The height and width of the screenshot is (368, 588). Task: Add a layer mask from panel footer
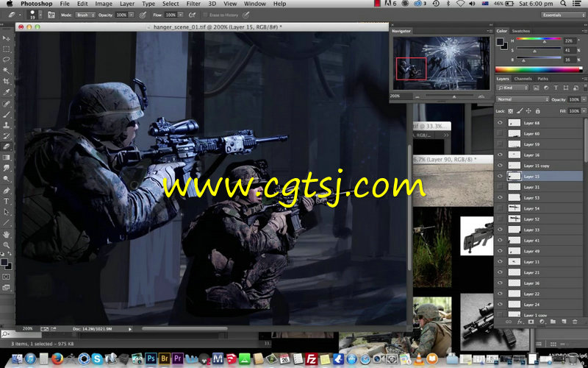point(531,322)
